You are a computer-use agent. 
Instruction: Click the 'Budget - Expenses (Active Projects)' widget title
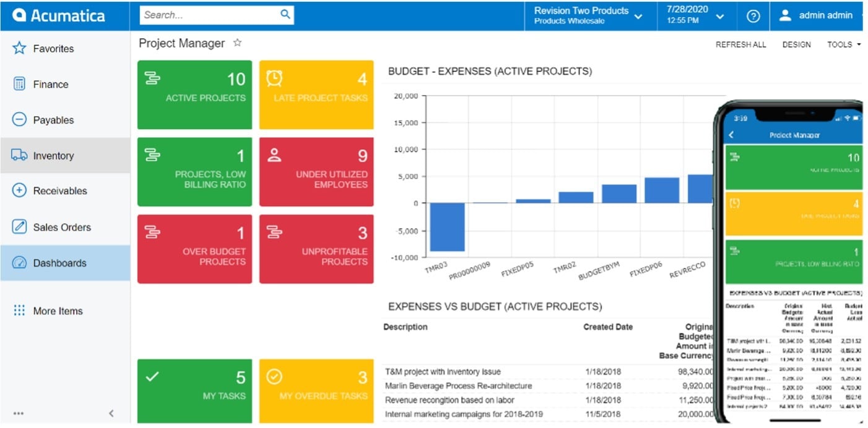click(490, 71)
